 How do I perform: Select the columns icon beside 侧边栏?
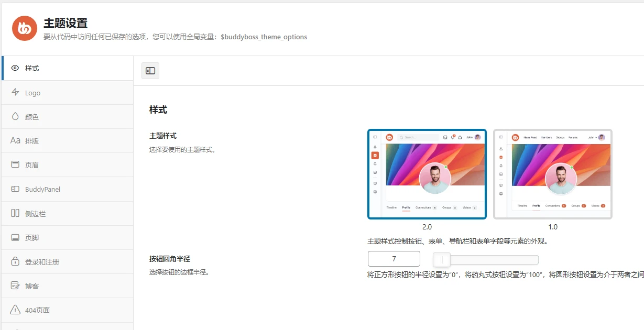click(15, 213)
